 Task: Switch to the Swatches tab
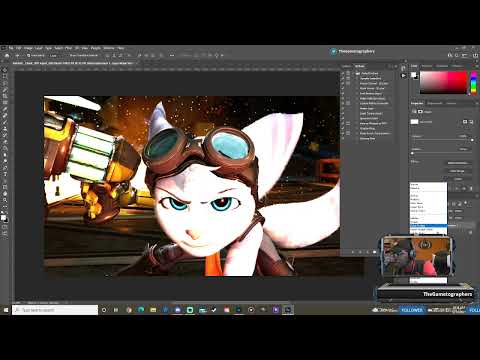click(x=427, y=66)
